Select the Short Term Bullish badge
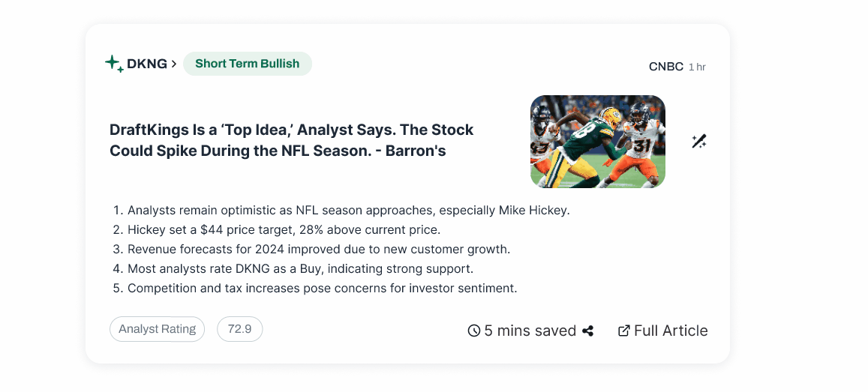The width and height of the screenshot is (868, 392). [248, 64]
